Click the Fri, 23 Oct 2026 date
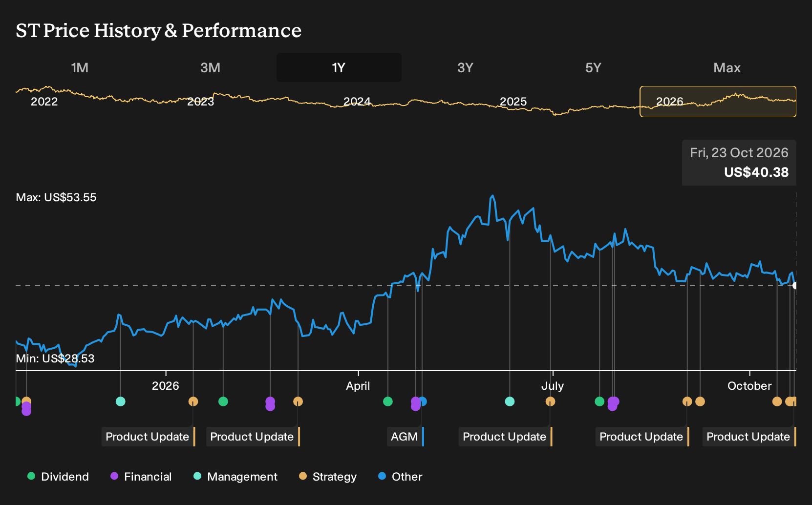This screenshot has height=505, width=812. (739, 153)
